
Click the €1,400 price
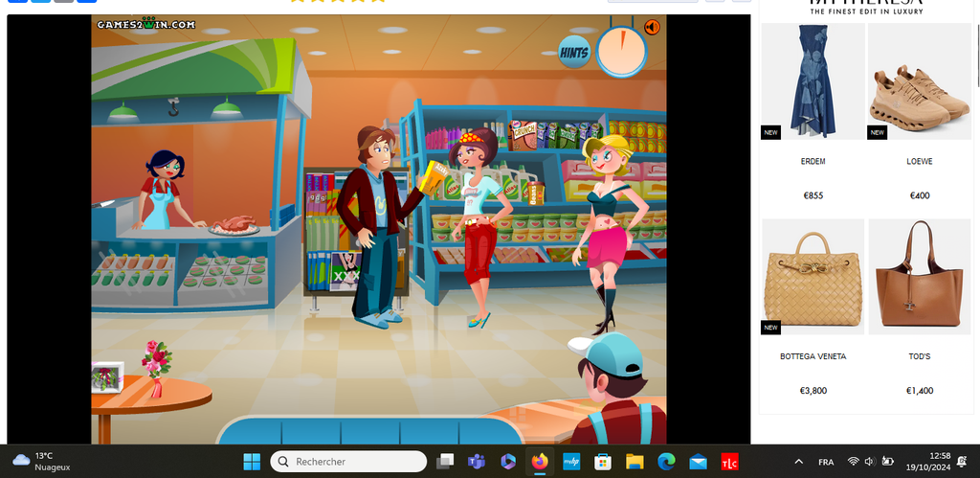coord(920,391)
